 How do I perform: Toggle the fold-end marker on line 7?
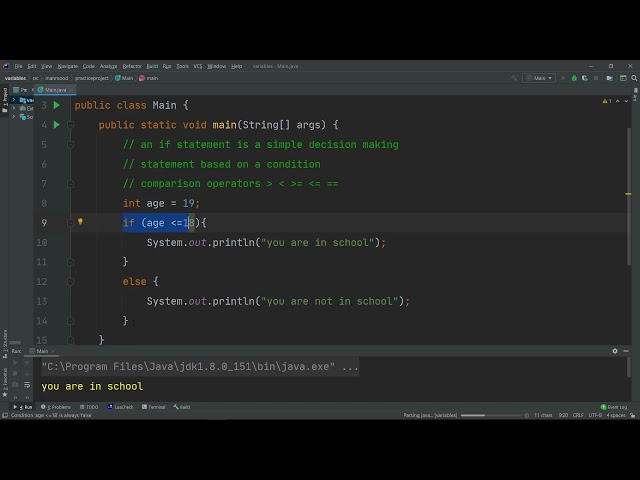pyautogui.click(x=70, y=184)
